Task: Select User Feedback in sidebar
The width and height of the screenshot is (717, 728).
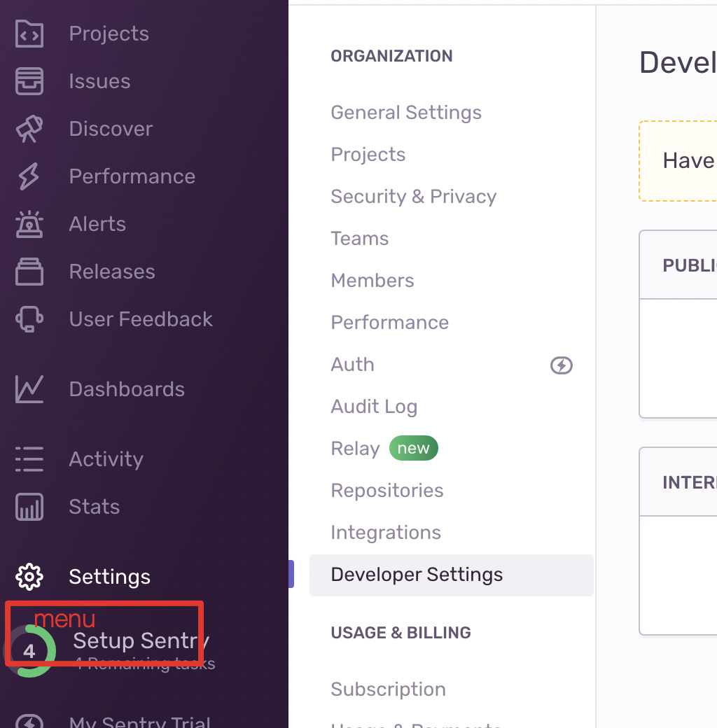Action: (141, 319)
